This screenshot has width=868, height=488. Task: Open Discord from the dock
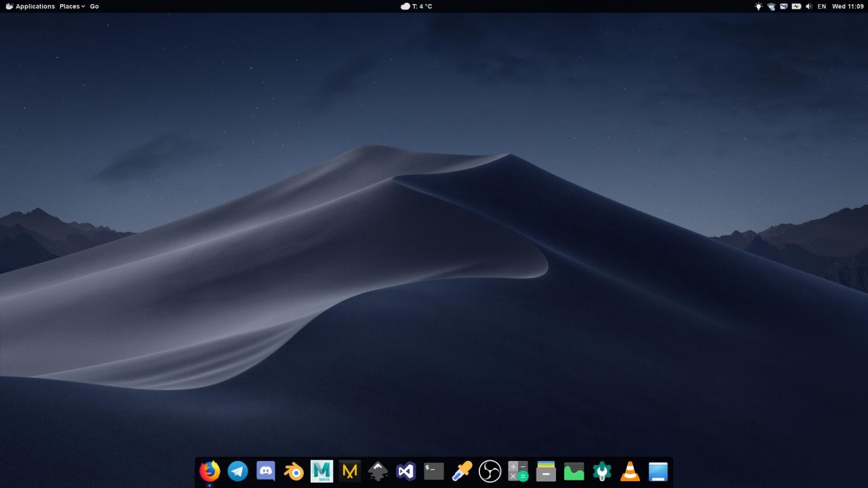(x=266, y=470)
